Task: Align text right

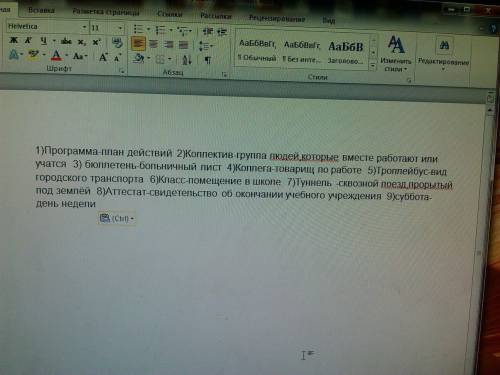Action: click(169, 44)
